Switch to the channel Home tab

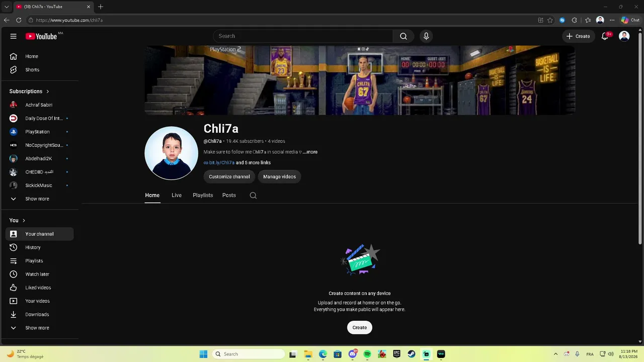click(x=152, y=195)
